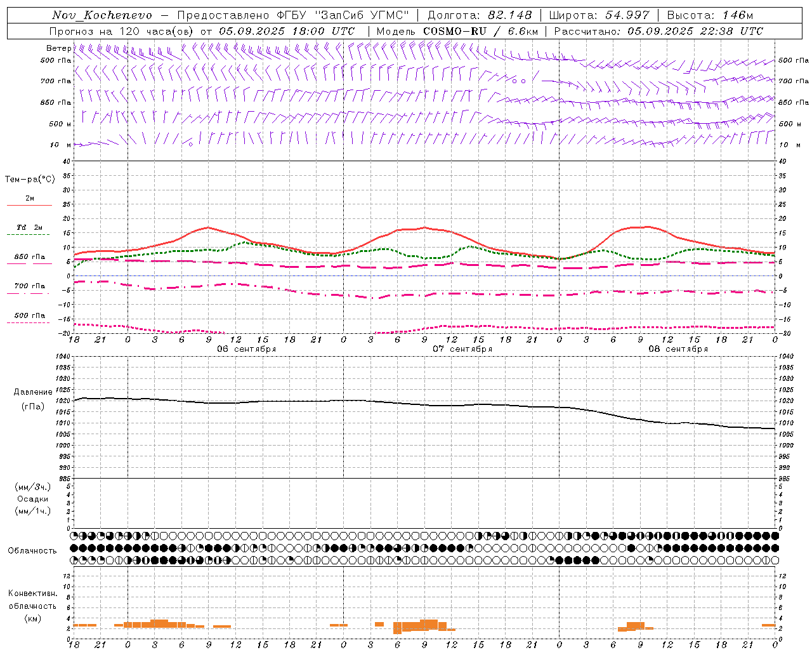
Task: Click the 07 сентября date label
Action: point(462,348)
